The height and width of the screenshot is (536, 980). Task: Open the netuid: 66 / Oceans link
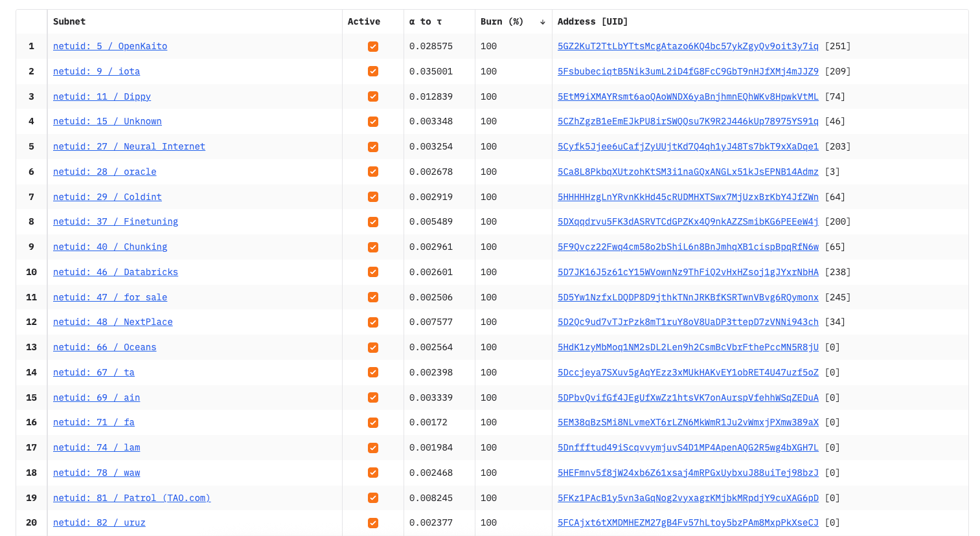click(105, 347)
